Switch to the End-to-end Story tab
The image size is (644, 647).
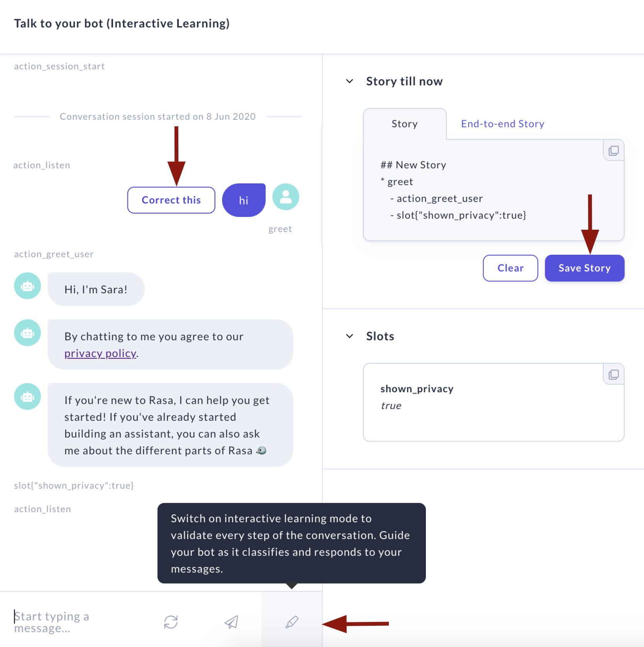[x=502, y=124]
